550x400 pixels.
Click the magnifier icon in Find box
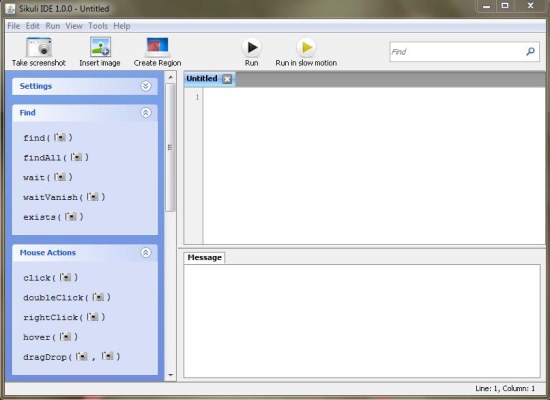pos(530,52)
